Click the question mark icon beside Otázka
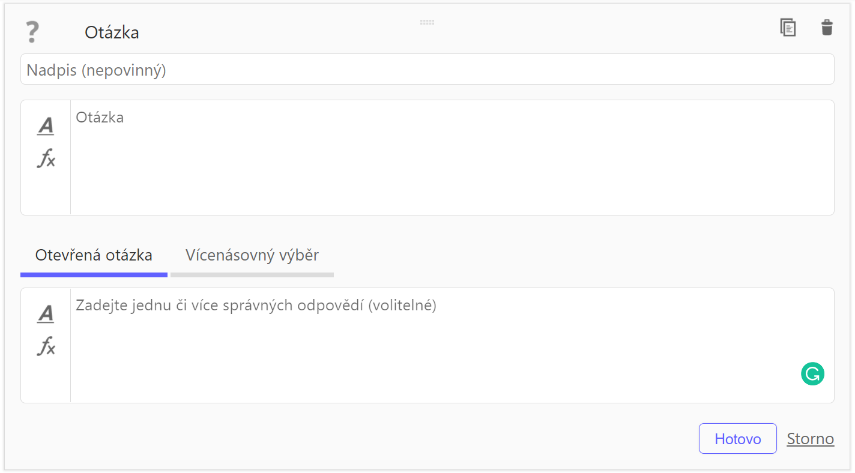The image size is (855, 473). pyautogui.click(x=32, y=32)
